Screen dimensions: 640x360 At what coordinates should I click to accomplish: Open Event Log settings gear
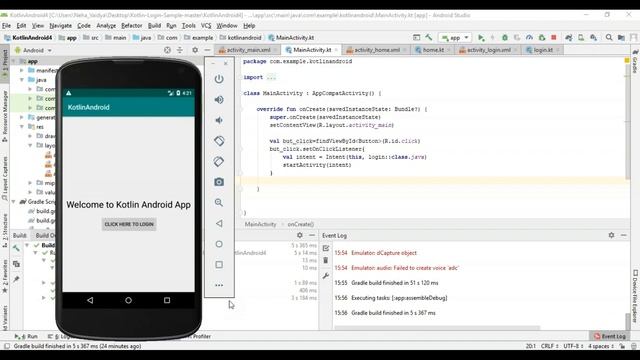click(611, 235)
